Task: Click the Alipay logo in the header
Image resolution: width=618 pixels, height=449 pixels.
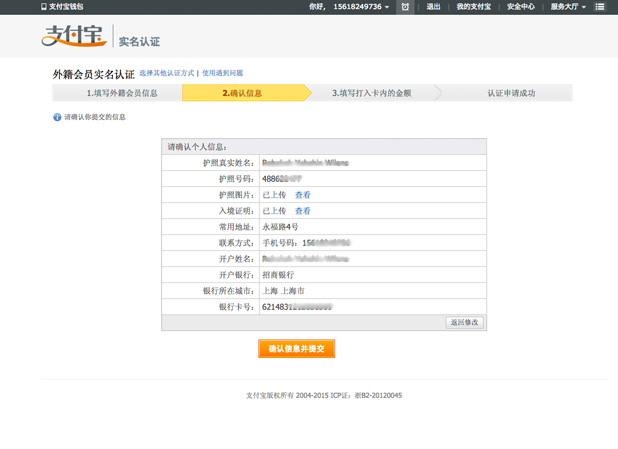Action: [x=73, y=37]
